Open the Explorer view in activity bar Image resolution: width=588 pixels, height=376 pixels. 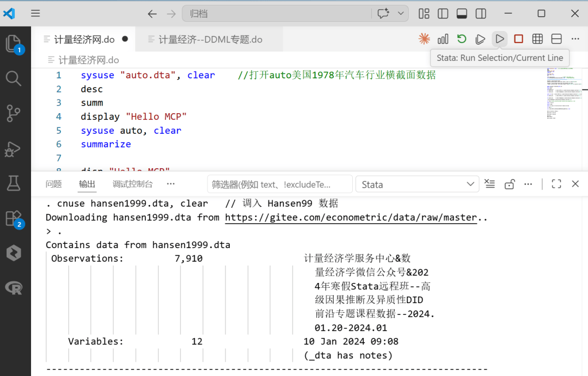pyautogui.click(x=14, y=44)
